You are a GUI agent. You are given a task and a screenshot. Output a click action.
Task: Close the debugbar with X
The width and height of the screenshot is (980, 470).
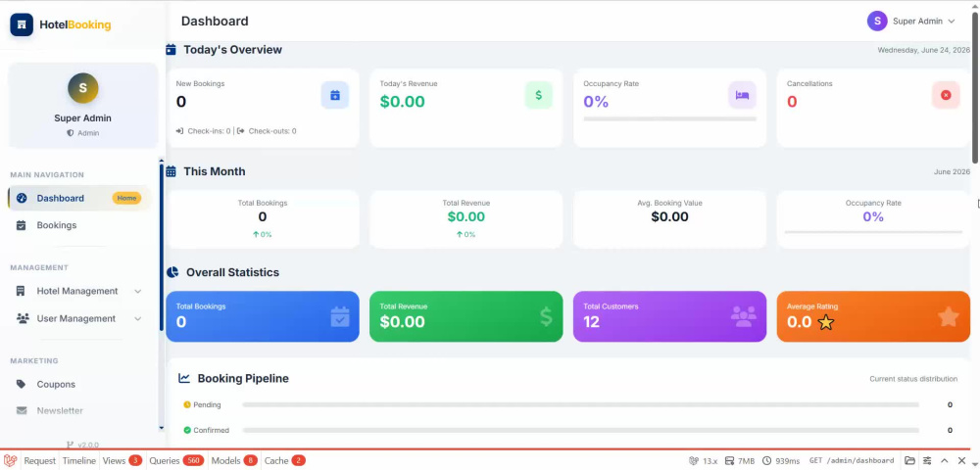click(962, 460)
